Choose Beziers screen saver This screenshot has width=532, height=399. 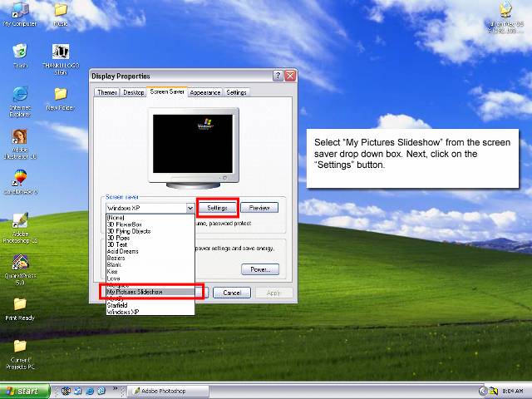click(150, 259)
